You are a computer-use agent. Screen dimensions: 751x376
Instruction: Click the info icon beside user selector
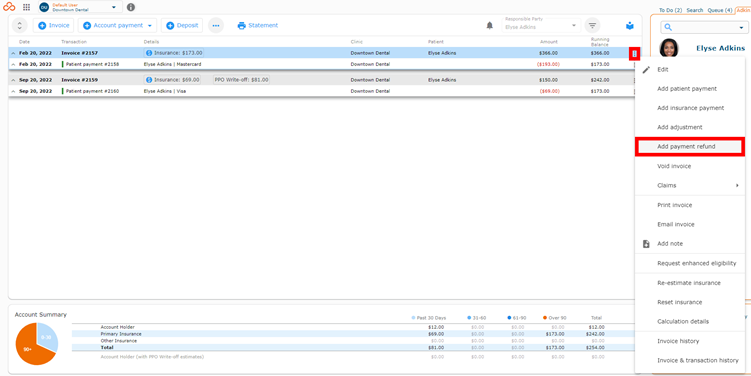click(x=131, y=7)
